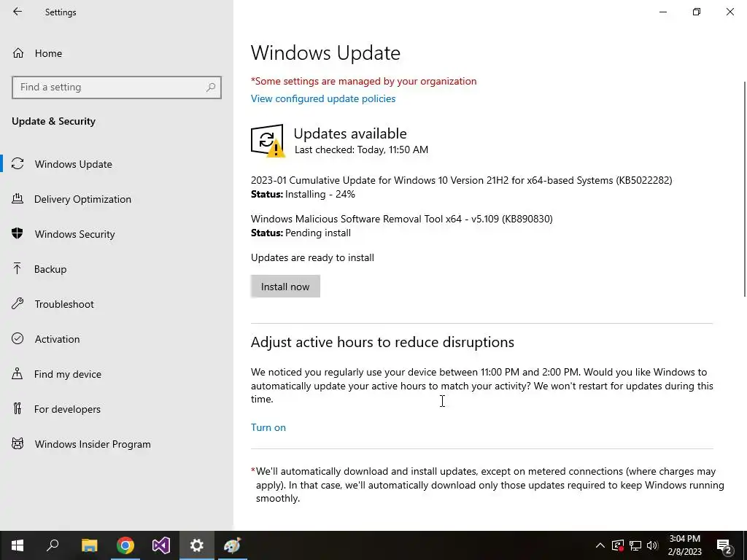The image size is (747, 560).
Task: Open the Backup settings page
Action: pos(50,269)
